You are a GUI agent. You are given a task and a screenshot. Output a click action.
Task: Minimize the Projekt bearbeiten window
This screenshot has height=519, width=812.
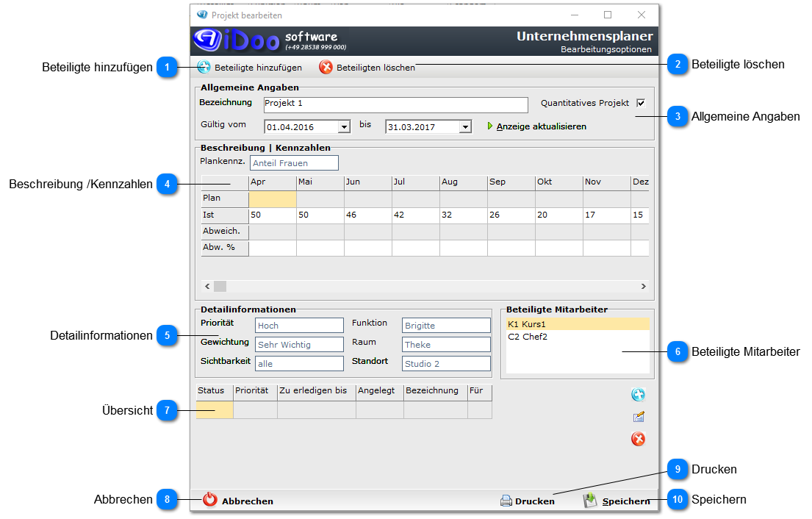coord(575,15)
